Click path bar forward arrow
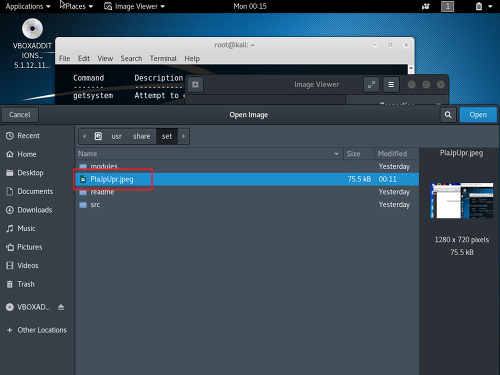 coord(184,136)
